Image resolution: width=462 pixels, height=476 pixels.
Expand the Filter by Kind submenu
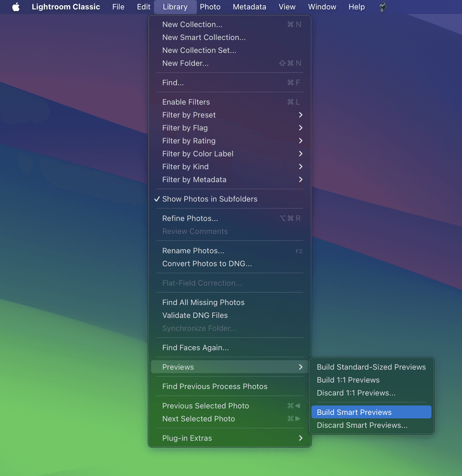[x=230, y=167]
